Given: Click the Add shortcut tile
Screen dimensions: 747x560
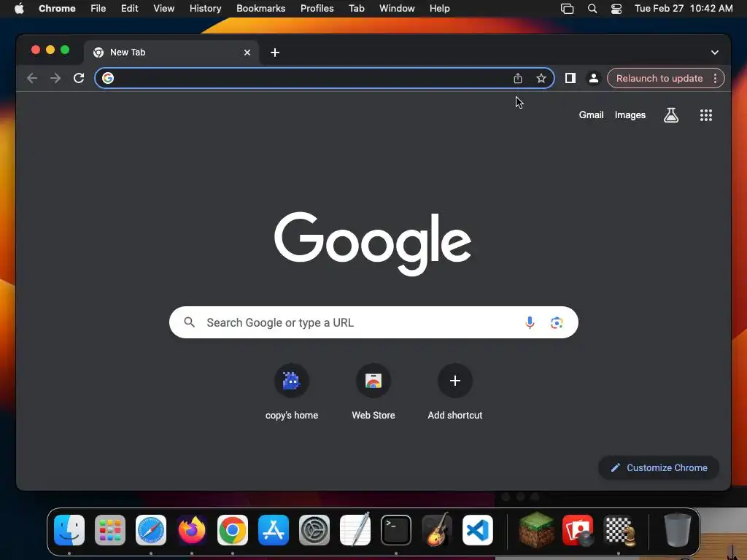Looking at the screenshot, I should coord(455,392).
